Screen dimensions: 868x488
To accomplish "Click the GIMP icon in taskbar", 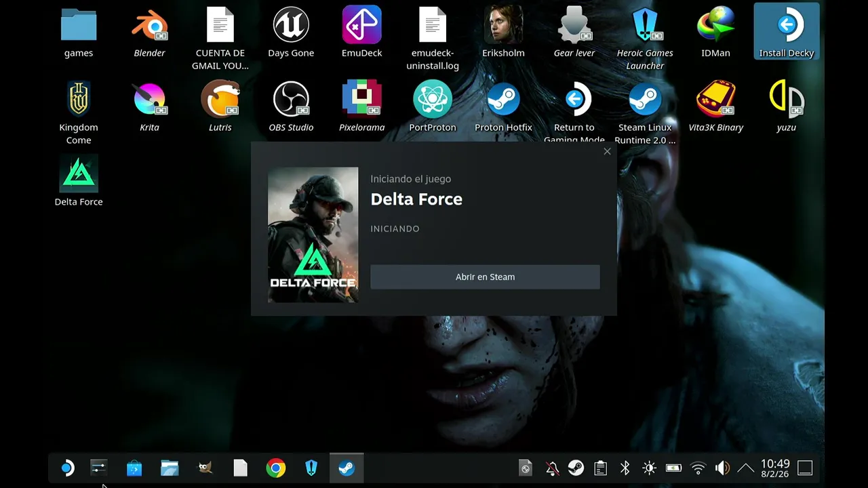I will point(205,468).
